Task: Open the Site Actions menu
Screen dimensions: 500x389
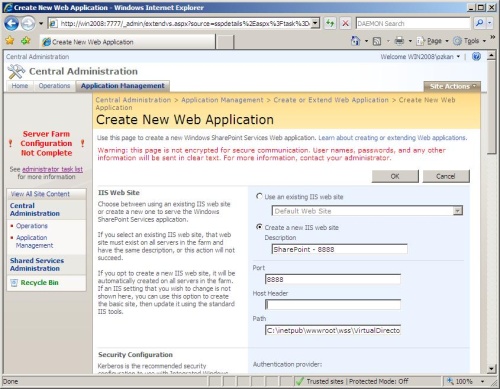Action: [452, 86]
